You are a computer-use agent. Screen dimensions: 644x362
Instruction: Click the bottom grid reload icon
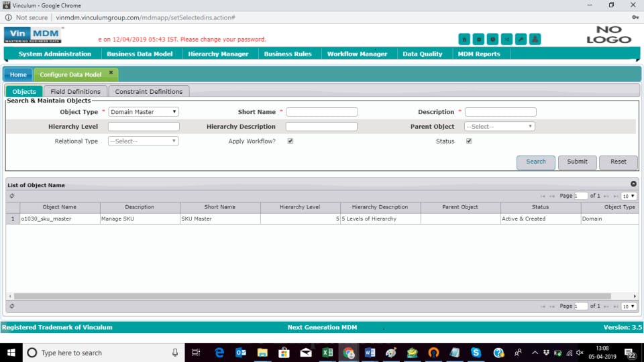(x=12, y=306)
